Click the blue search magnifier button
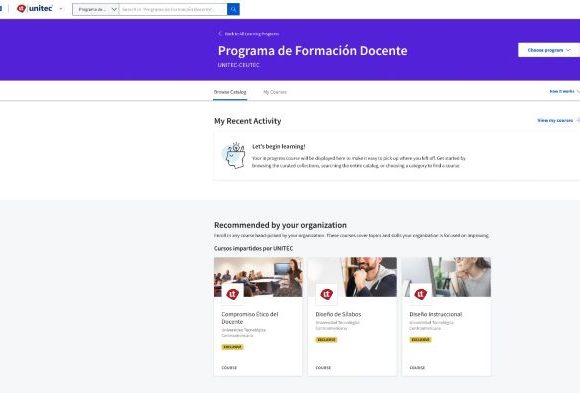Image resolution: width=580 pixels, height=393 pixels. 233,9
